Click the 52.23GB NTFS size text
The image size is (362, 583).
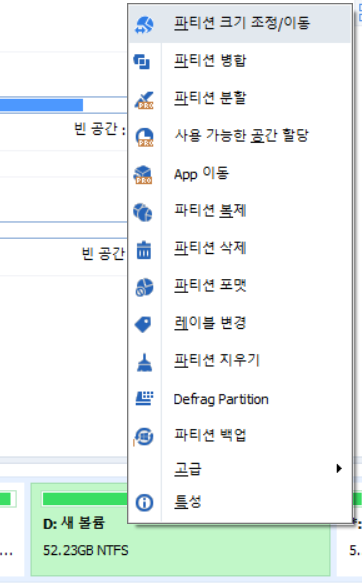coord(86,550)
